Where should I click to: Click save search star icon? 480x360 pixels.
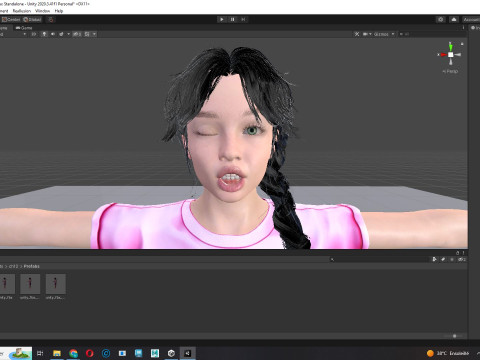(x=452, y=259)
